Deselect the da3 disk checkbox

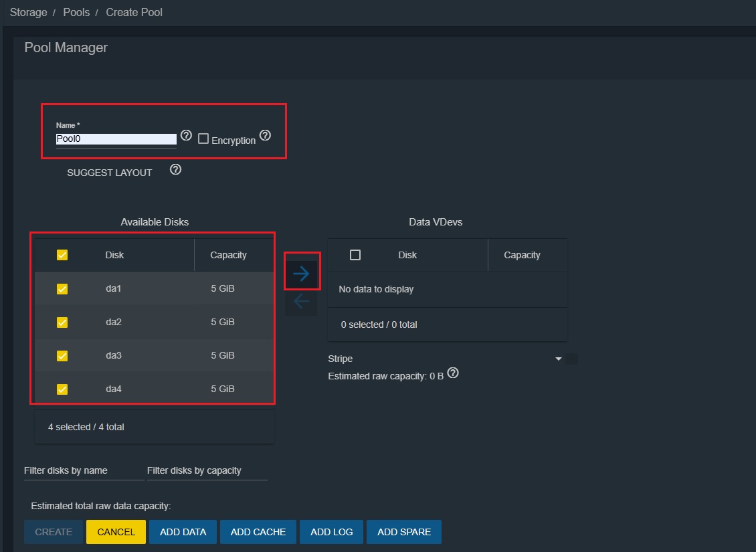(x=62, y=356)
